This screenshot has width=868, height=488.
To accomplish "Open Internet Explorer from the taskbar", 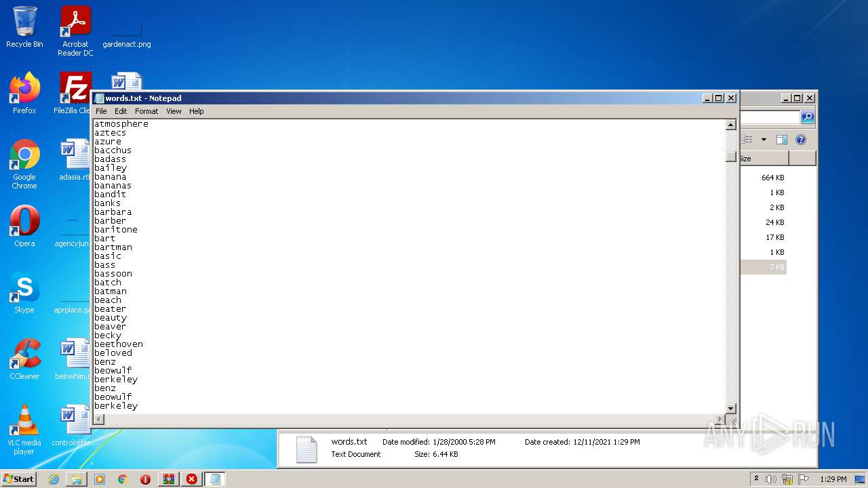I will tap(54, 479).
